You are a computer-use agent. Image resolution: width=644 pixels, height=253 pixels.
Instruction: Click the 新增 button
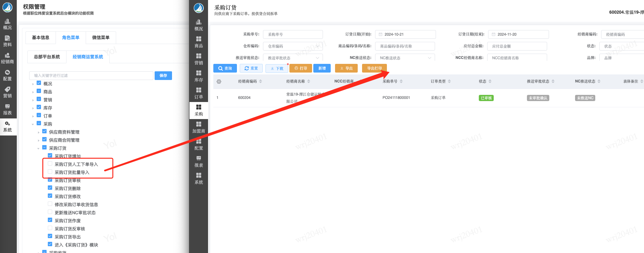coord(322,68)
